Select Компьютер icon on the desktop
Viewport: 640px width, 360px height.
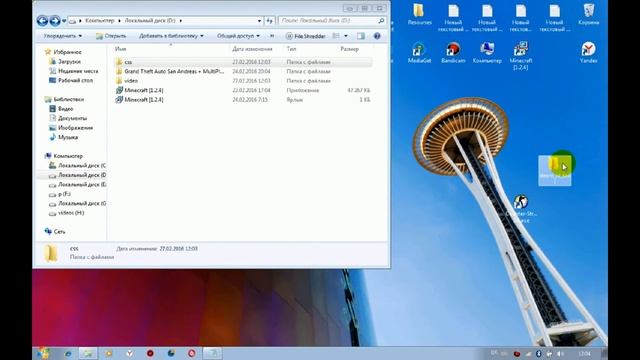point(487,52)
